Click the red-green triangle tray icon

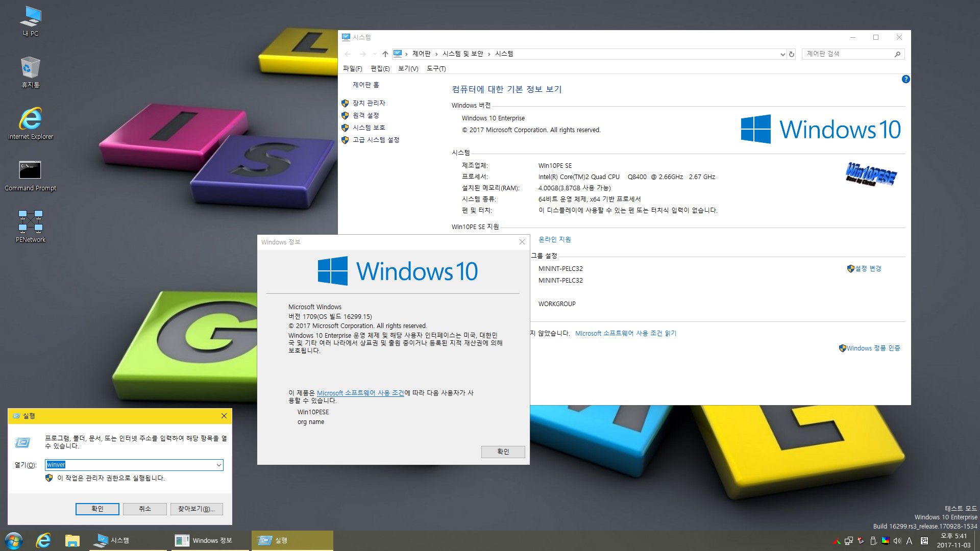pos(837,541)
